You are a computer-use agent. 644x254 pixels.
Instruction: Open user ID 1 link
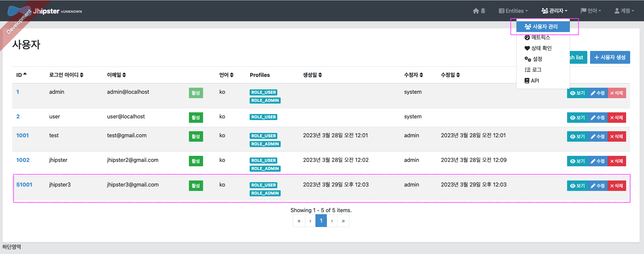click(18, 92)
